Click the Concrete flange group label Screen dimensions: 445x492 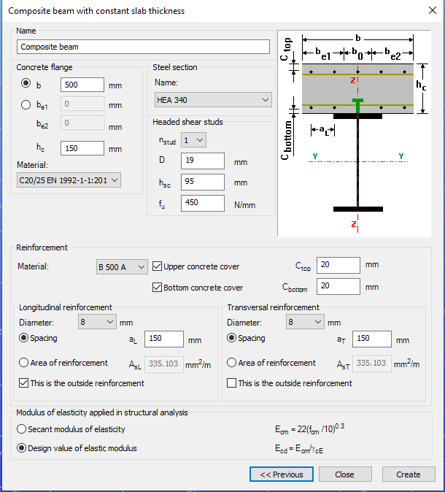click(x=44, y=67)
